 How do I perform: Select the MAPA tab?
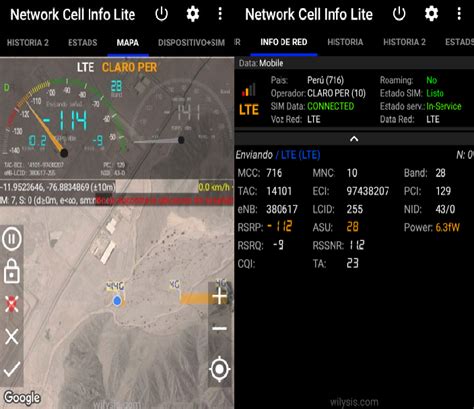tap(128, 43)
